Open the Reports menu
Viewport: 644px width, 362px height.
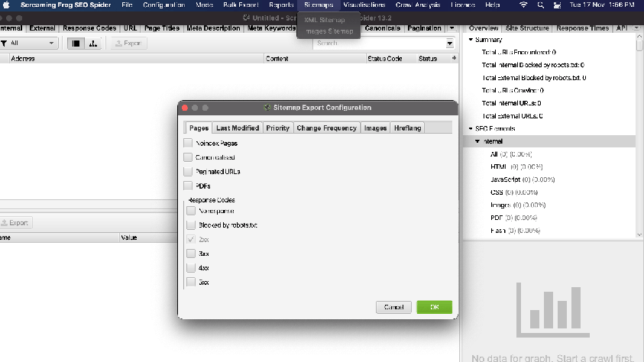(x=281, y=5)
